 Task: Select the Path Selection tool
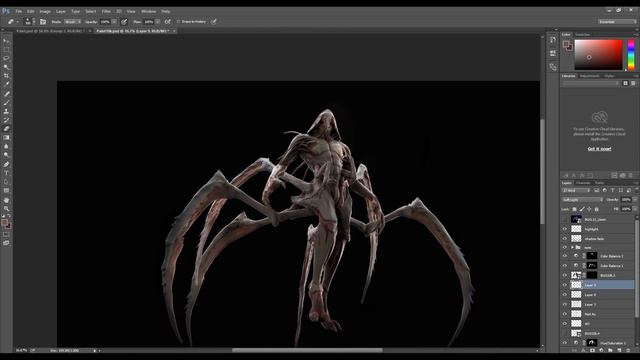point(6,182)
